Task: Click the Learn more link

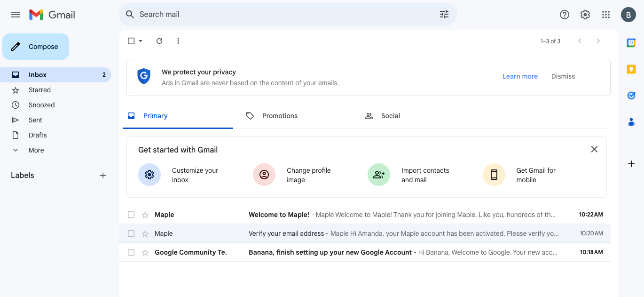Action: click(x=520, y=76)
